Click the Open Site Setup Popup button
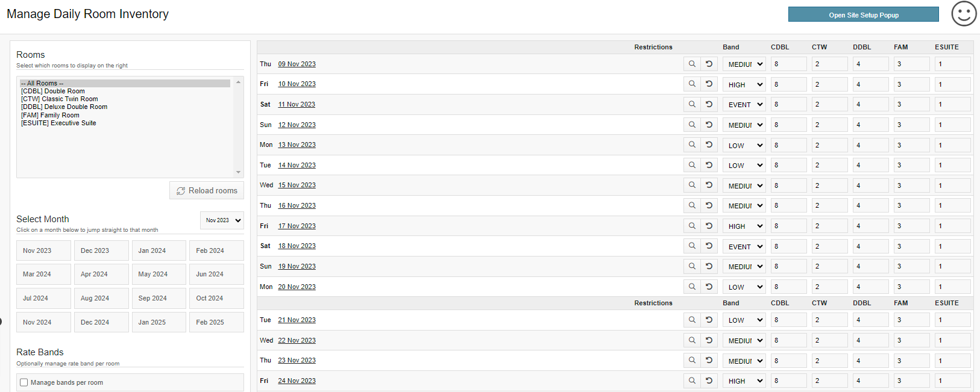Screen dimensions: 980x392 [863, 15]
